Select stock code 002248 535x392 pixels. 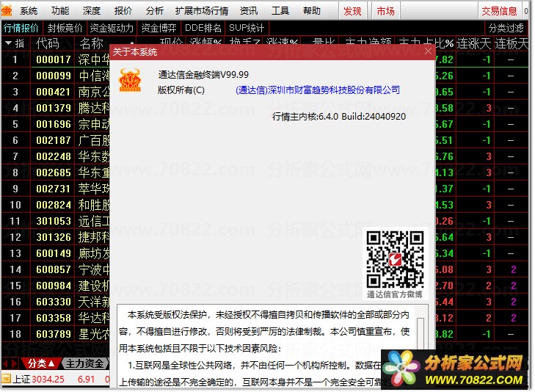pos(54,156)
